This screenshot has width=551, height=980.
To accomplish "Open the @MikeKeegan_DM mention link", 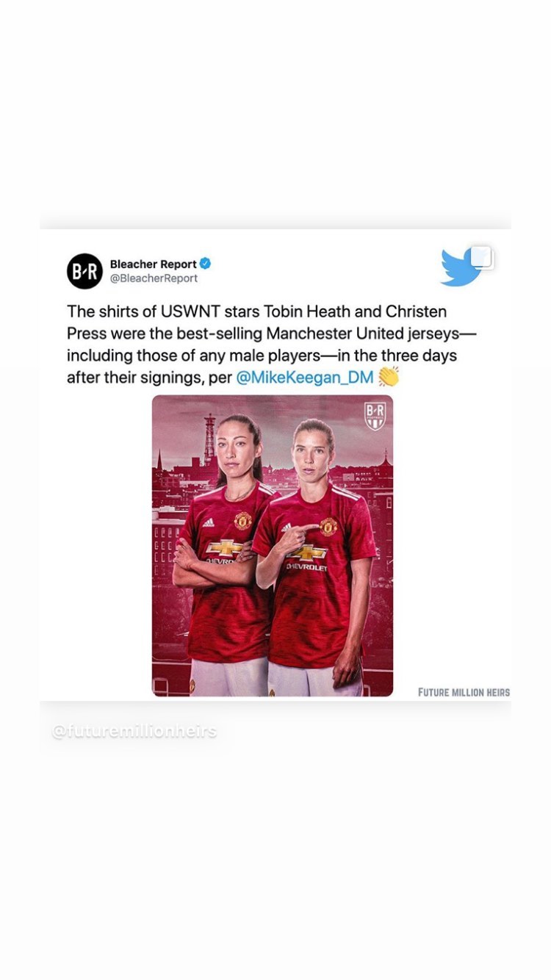I will [x=305, y=378].
